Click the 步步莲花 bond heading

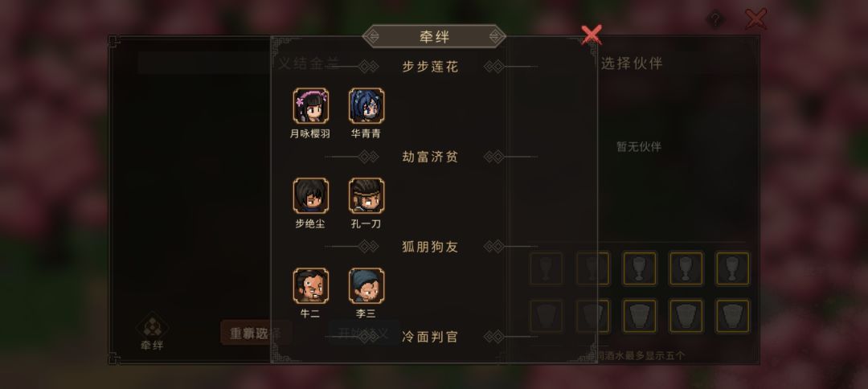pyautogui.click(x=430, y=67)
